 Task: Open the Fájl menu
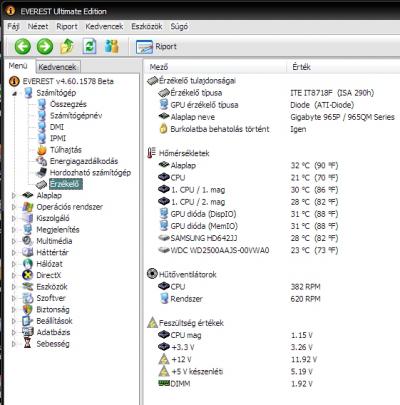(13, 26)
